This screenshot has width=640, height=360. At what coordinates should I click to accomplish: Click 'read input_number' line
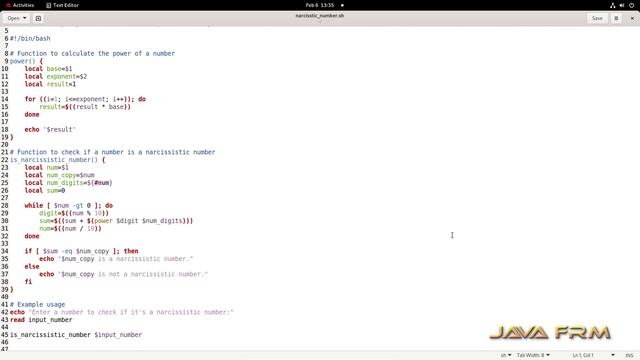tap(41, 320)
